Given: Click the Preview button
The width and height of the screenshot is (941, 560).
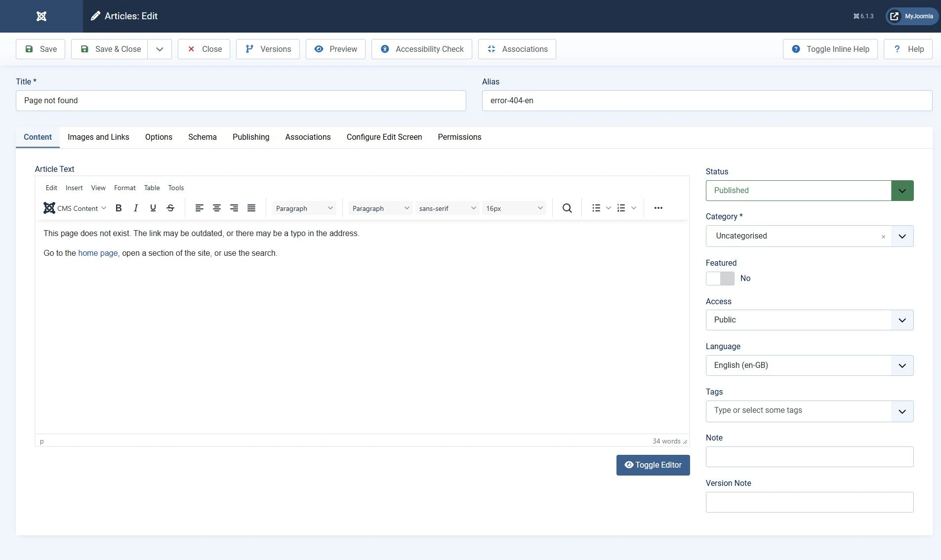Looking at the screenshot, I should [335, 49].
